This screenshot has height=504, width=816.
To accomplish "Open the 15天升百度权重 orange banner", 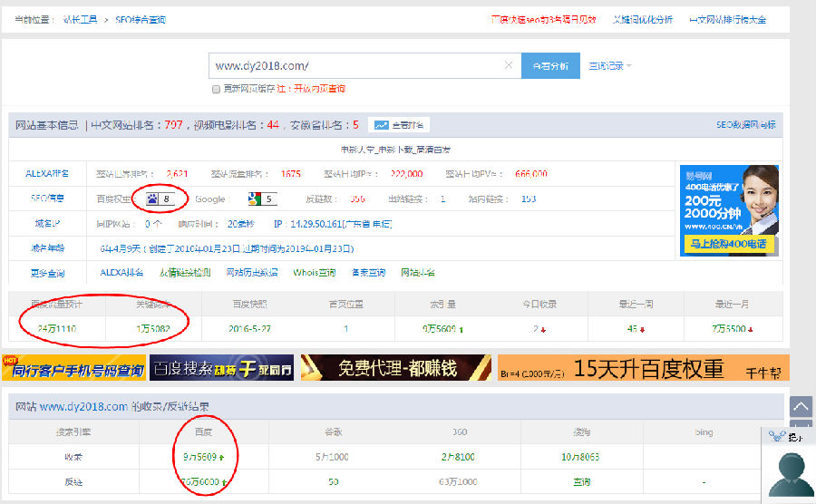I will tap(644, 368).
